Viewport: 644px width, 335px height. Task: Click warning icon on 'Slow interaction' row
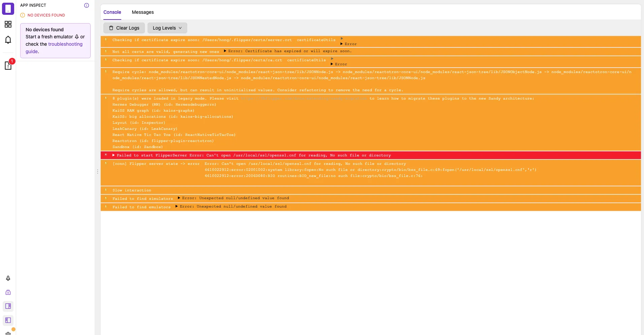tap(106, 190)
